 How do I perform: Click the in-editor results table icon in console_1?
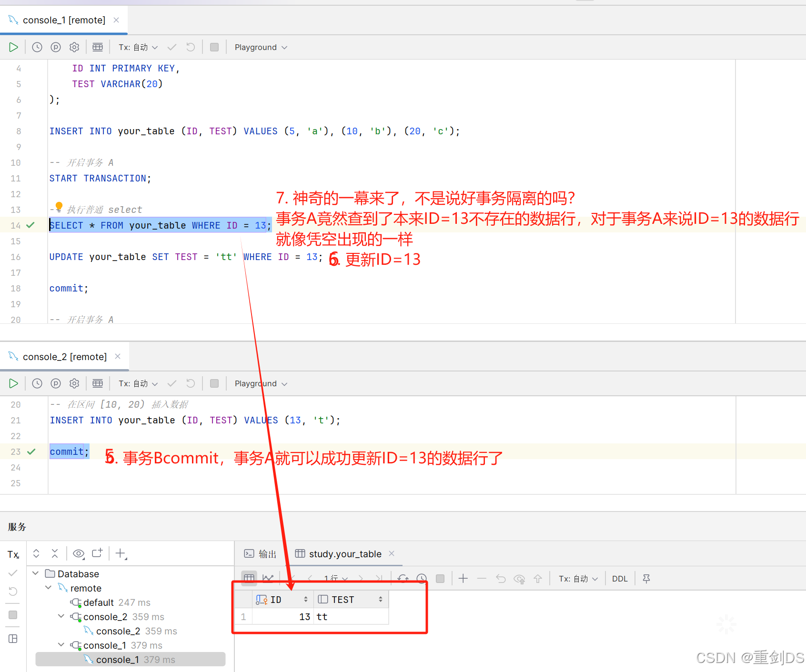[98, 47]
